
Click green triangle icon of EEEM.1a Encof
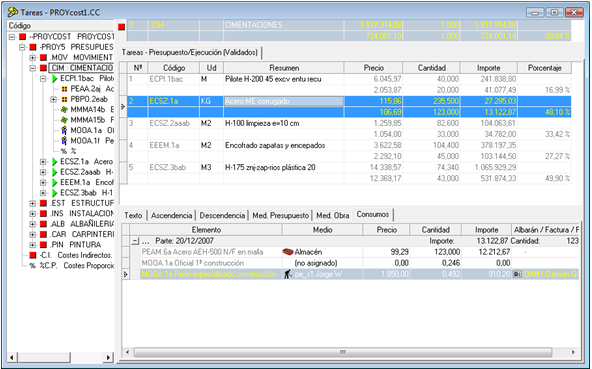(x=54, y=182)
